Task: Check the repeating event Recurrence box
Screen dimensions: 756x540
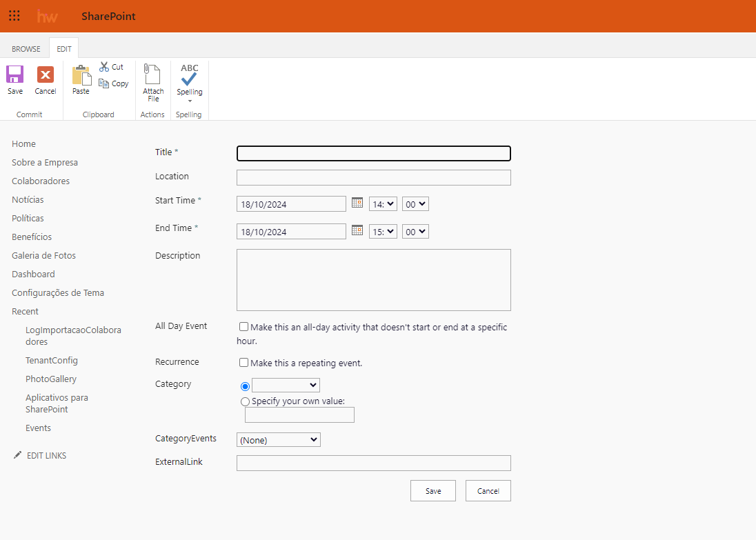Action: point(243,363)
